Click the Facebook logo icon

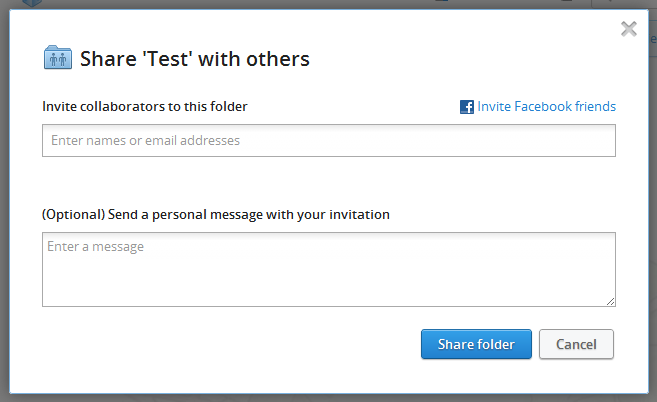[466, 107]
